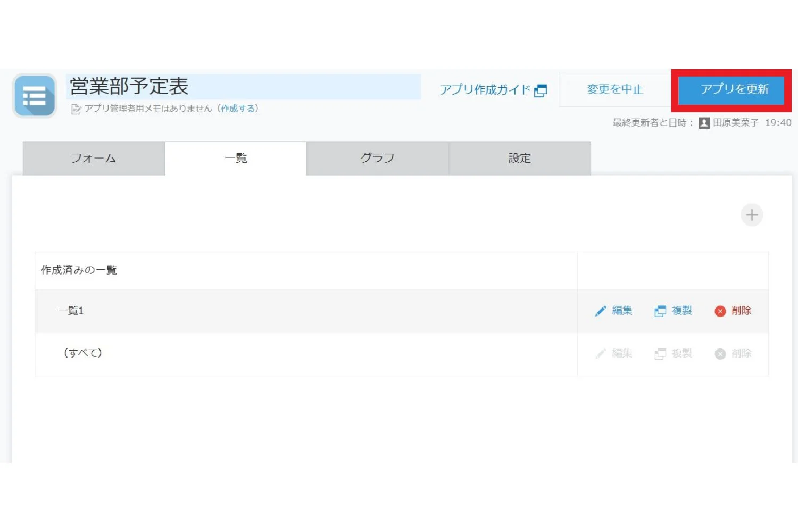This screenshot has width=798, height=532.
Task: Click the grayed-out 編集 icon for (すべて)
Action: (x=601, y=353)
